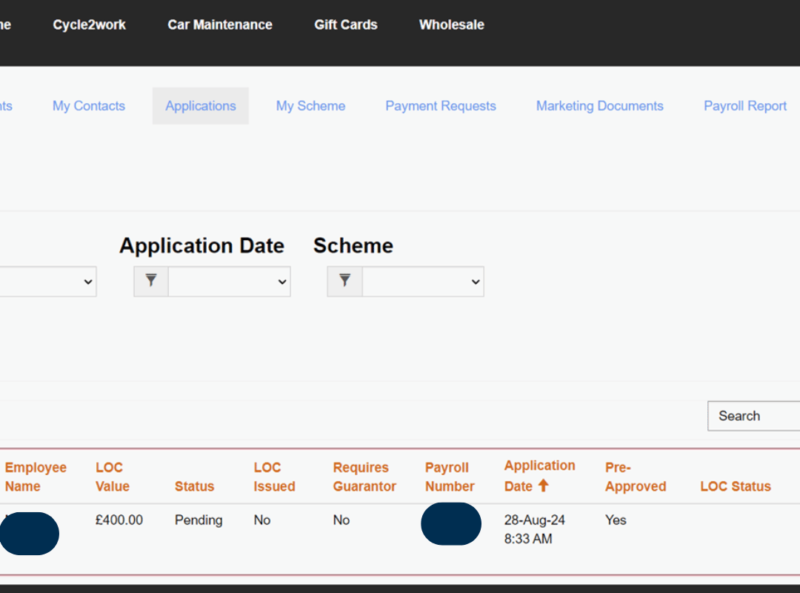Open the My Scheme tab

[310, 106]
